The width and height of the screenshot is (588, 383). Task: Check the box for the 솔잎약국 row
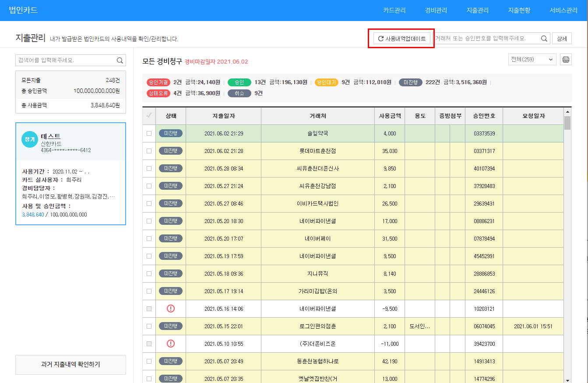point(149,134)
